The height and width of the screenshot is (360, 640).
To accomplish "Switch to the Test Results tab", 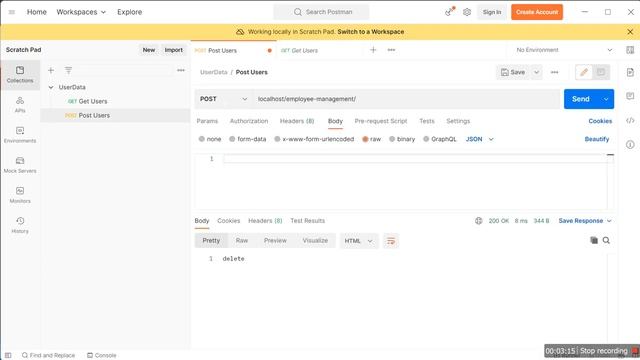I will 307,221.
